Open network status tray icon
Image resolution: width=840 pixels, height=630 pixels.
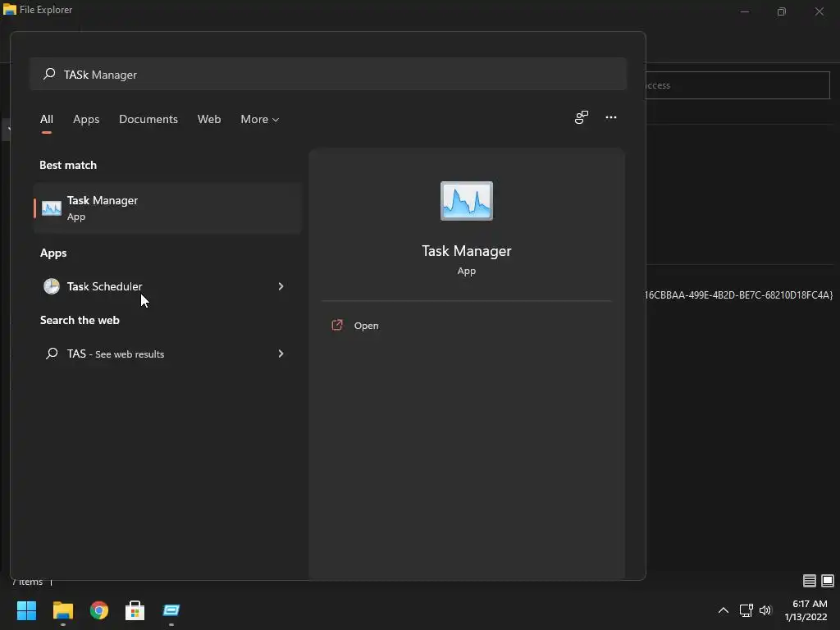pyautogui.click(x=746, y=610)
